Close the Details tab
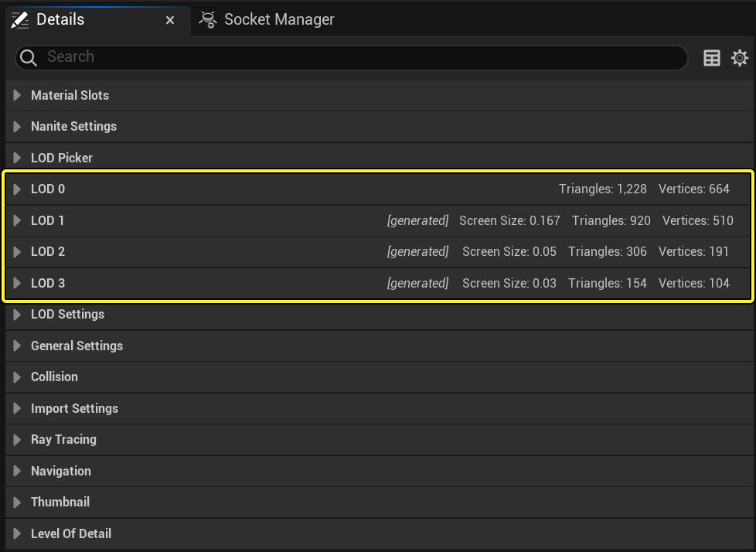The height and width of the screenshot is (552, 756). pos(170,20)
